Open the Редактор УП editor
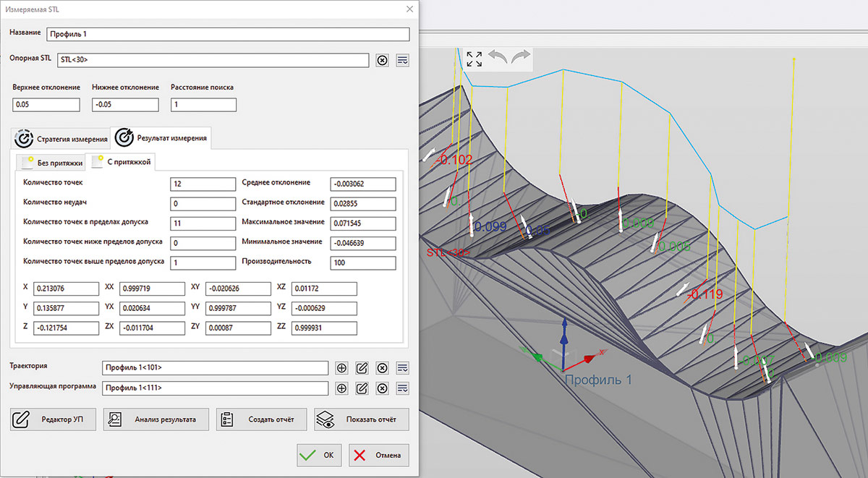 point(54,419)
